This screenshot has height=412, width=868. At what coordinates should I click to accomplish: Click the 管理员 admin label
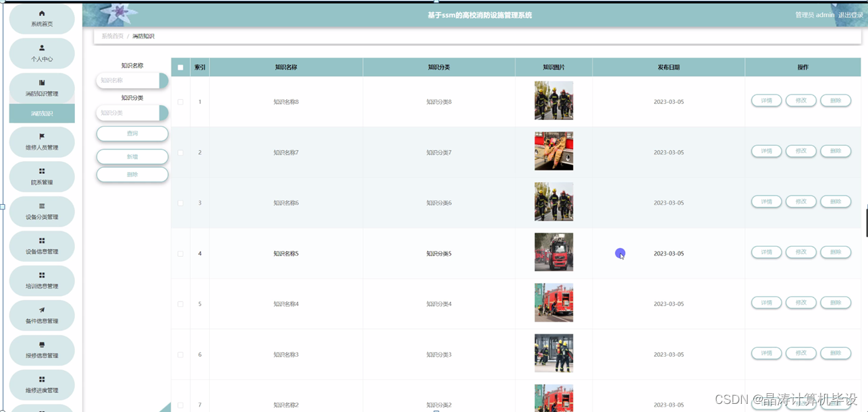pyautogui.click(x=815, y=15)
